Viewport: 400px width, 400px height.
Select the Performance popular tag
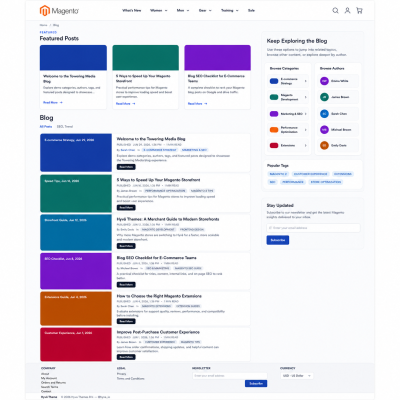(x=293, y=182)
